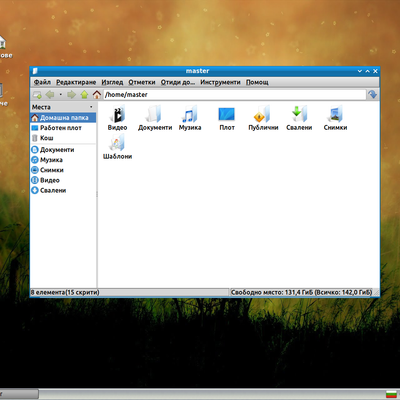This screenshot has height=400, width=400.
Task: Open the Отиди до... menu
Action: pyautogui.click(x=178, y=82)
